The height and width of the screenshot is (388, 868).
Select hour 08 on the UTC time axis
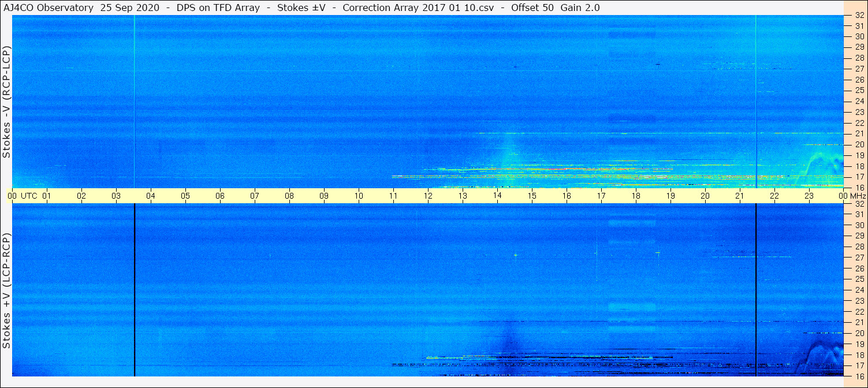289,196
